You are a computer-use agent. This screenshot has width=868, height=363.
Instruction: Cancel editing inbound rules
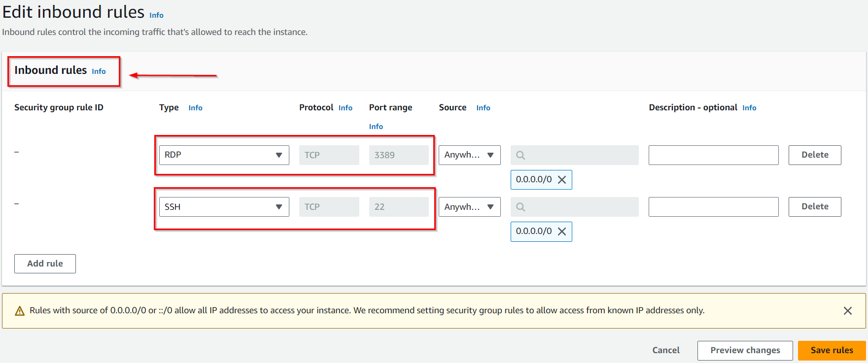[665, 350]
